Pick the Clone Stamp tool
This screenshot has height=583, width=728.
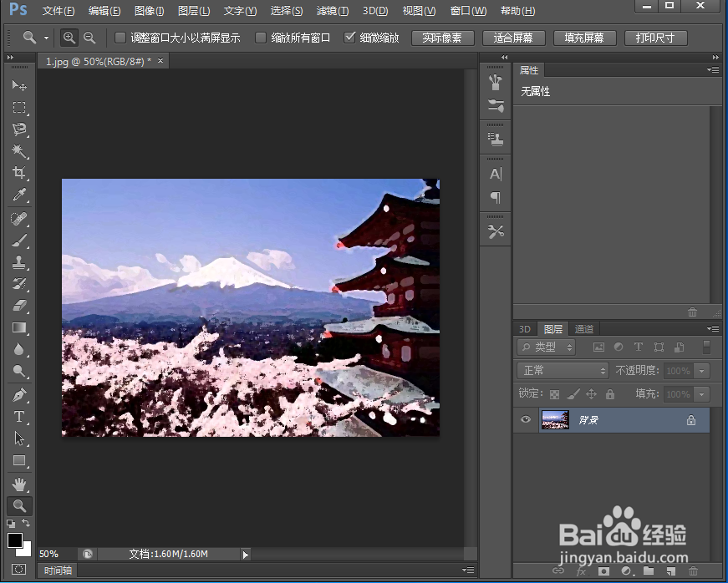(18, 264)
